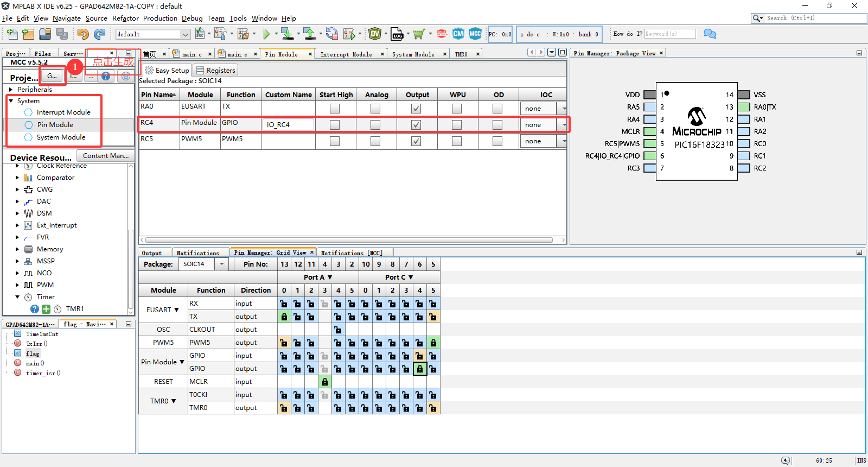This screenshot has height=467, width=868.
Task: Expand the Comparator resource node
Action: point(17,178)
